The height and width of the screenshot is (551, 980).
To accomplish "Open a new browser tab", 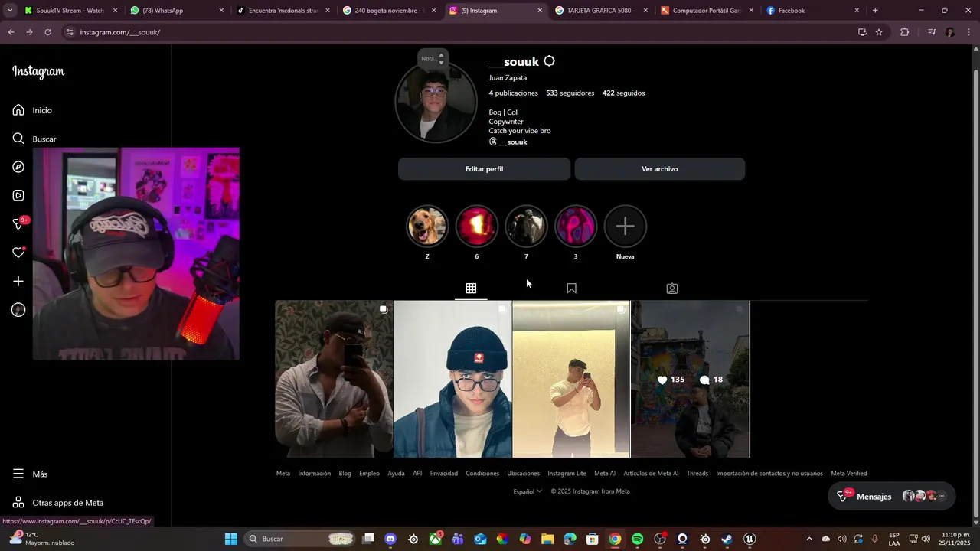I will point(875,11).
